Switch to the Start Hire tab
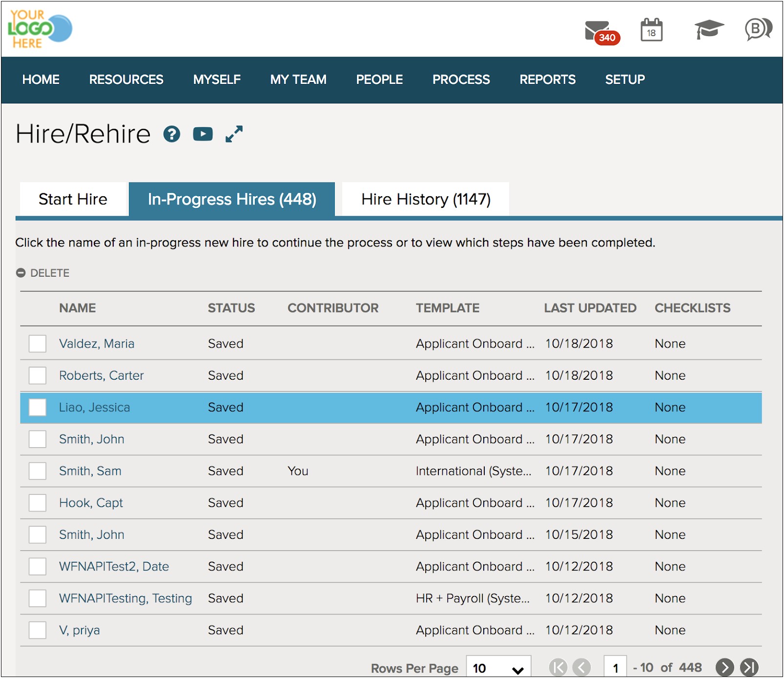 click(x=73, y=199)
